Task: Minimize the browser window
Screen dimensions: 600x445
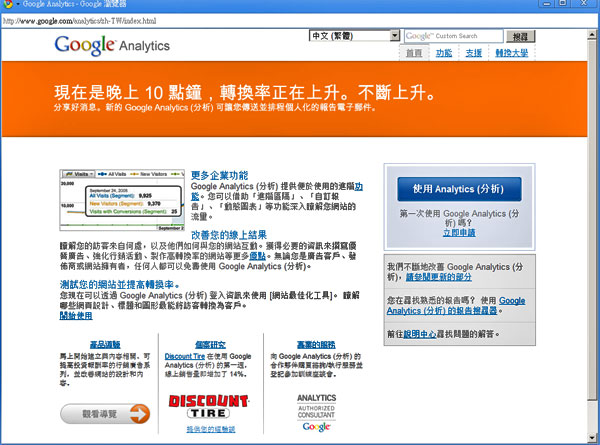Action: [547, 3]
